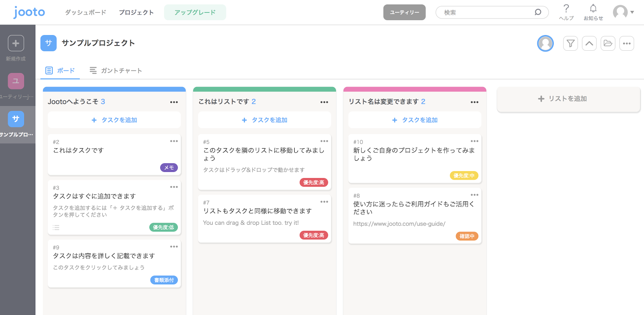Click the ユーティリー organization button

click(x=405, y=12)
